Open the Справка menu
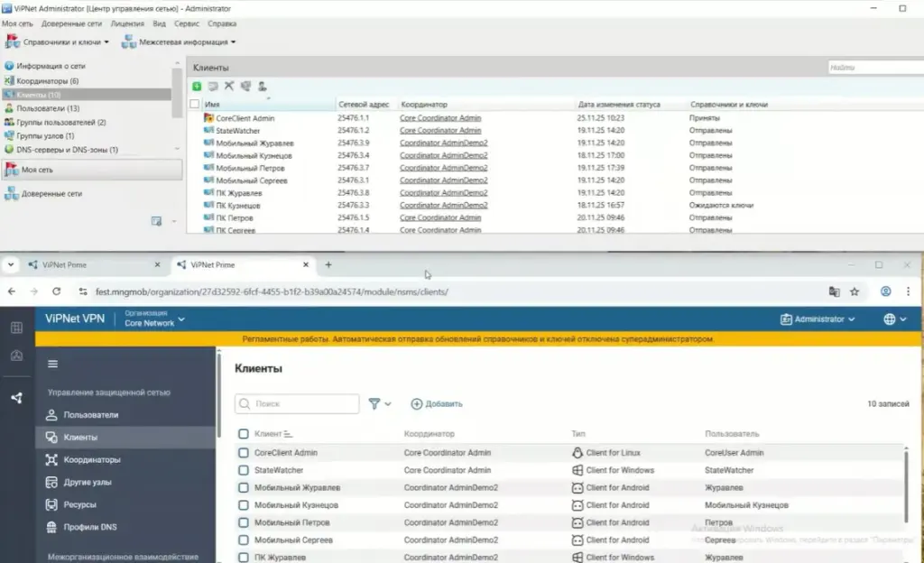Viewport: 924px width, 563px height. (222, 23)
